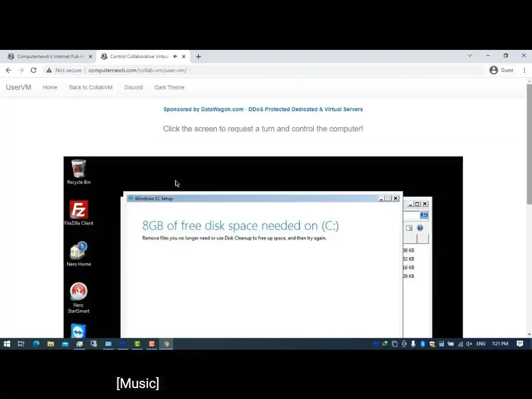Open a new Chrome tab
Screen dimensions: 532x399
(x=198, y=57)
